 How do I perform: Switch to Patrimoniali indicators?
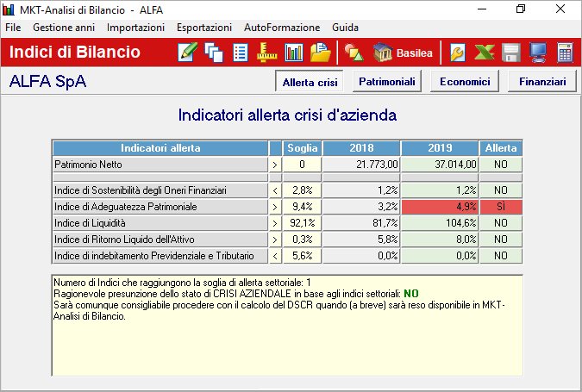tap(387, 81)
